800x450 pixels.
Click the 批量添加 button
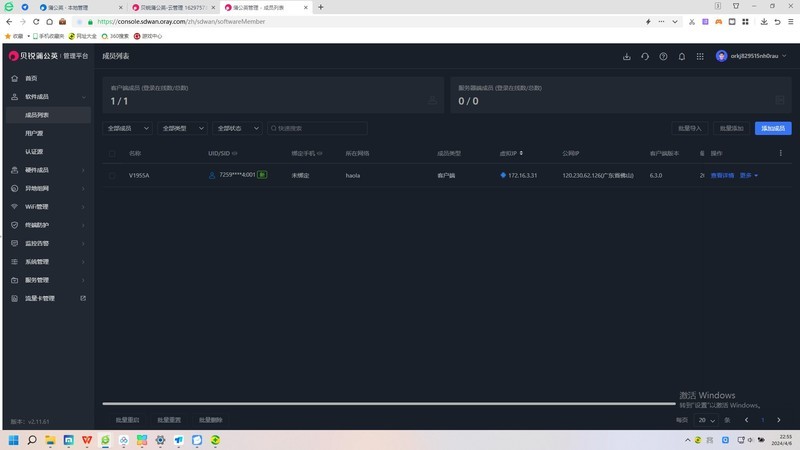pos(731,128)
